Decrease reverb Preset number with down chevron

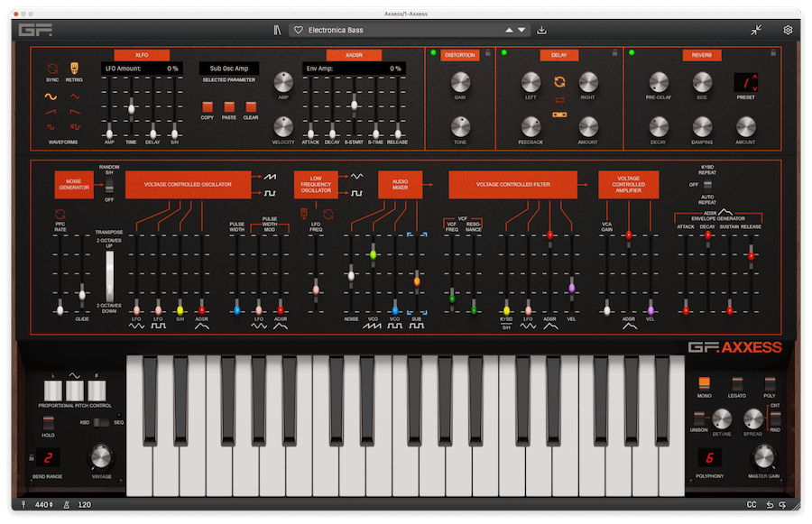pos(754,88)
